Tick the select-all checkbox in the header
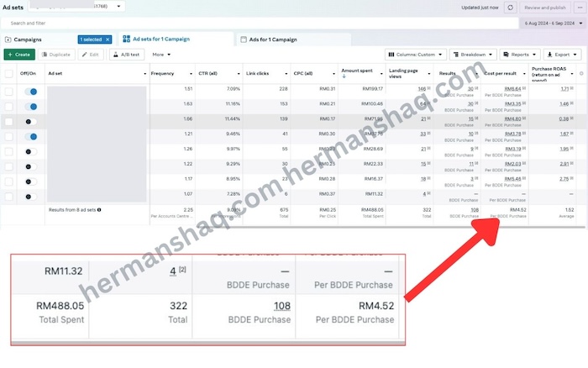The image size is (588, 368). pos(8,74)
